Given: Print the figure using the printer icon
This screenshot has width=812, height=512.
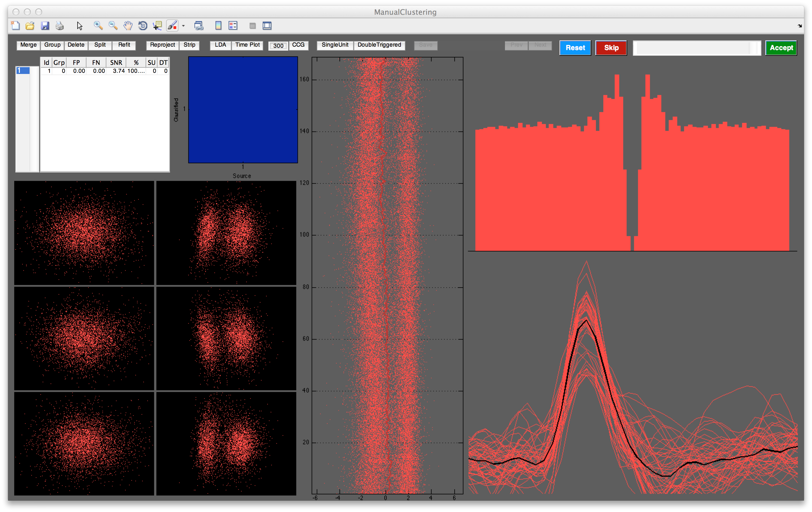Looking at the screenshot, I should pos(60,26).
